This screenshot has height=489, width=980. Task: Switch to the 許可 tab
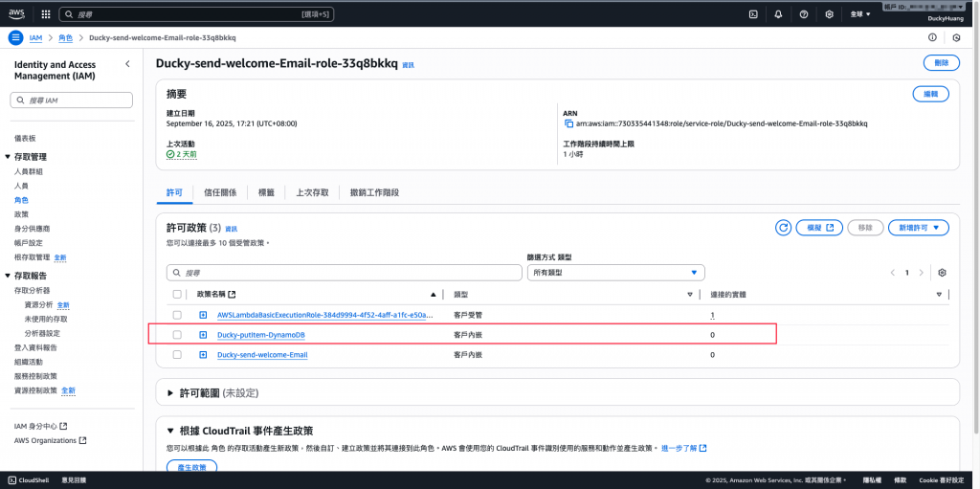174,192
